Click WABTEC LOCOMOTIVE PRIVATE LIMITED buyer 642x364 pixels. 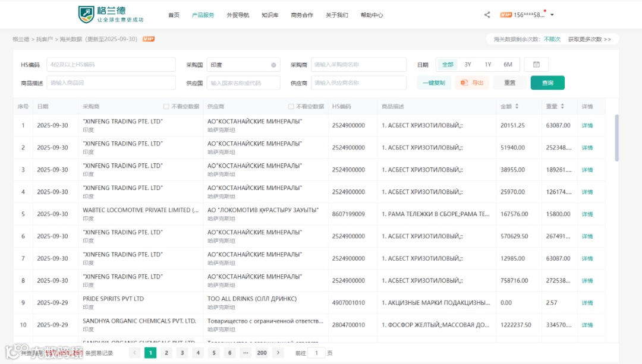[x=140, y=210]
